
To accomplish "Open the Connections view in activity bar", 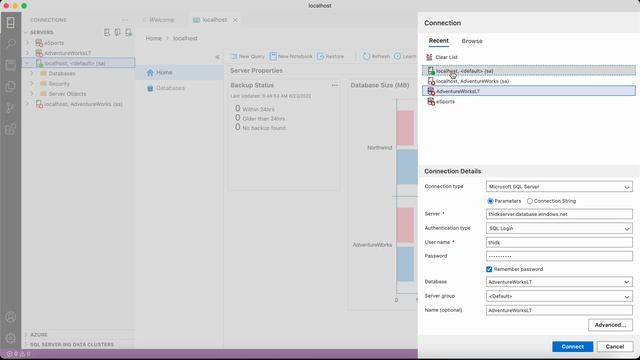I will [x=11, y=22].
